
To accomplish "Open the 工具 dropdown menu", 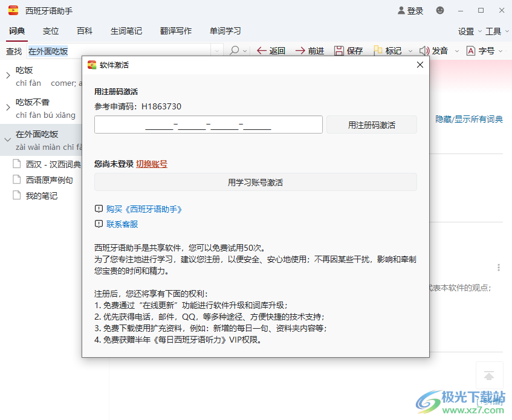I will click(497, 31).
